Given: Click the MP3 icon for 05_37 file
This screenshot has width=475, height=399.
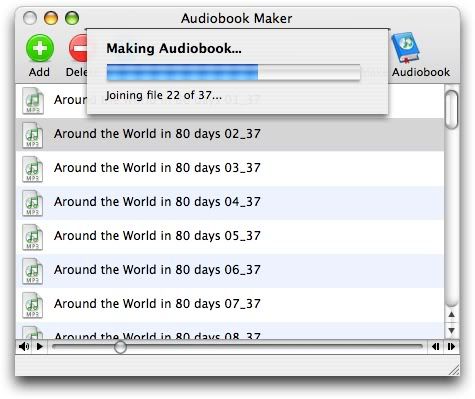Looking at the screenshot, I should (33, 237).
